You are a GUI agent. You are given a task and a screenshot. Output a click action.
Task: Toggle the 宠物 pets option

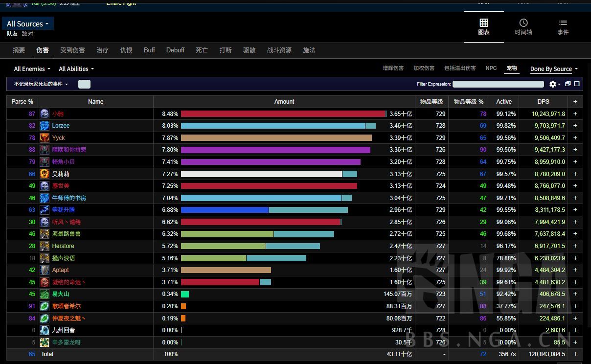(512, 68)
